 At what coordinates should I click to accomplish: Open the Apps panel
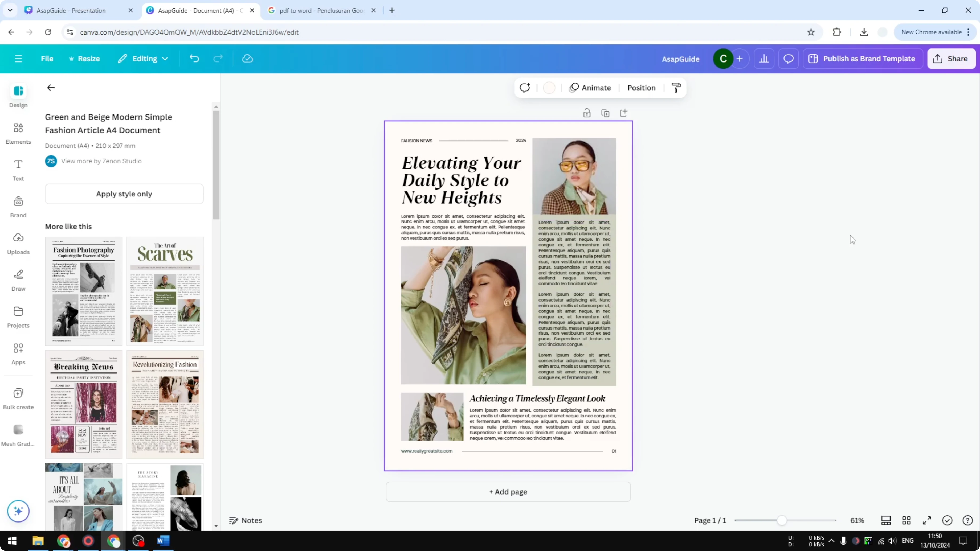pyautogui.click(x=18, y=354)
